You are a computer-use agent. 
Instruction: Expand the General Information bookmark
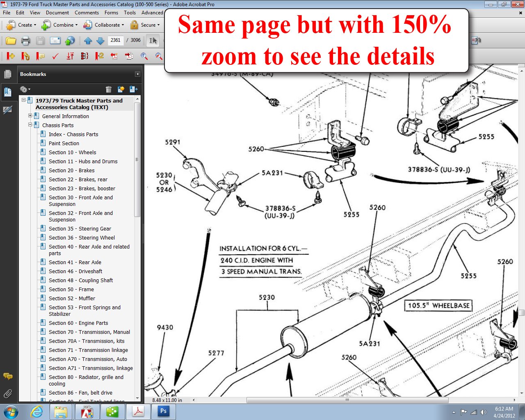pos(30,116)
